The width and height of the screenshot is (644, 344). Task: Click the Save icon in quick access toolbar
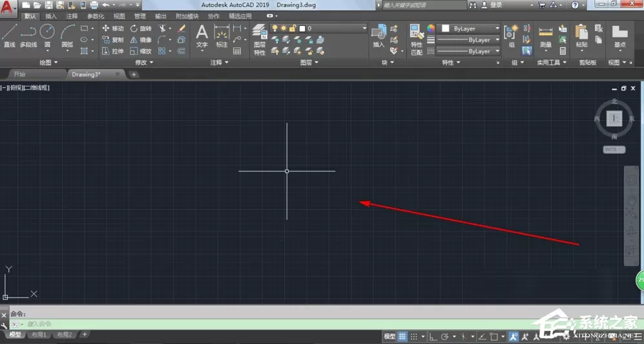pos(48,5)
